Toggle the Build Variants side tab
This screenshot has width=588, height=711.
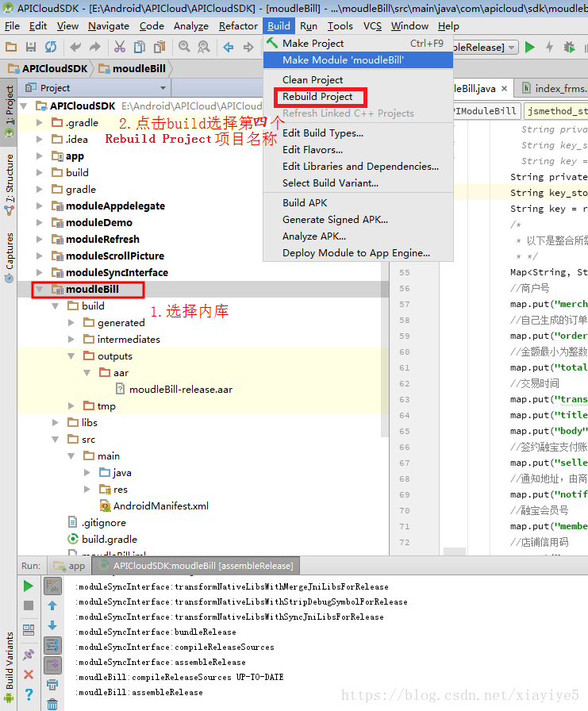click(x=9, y=667)
